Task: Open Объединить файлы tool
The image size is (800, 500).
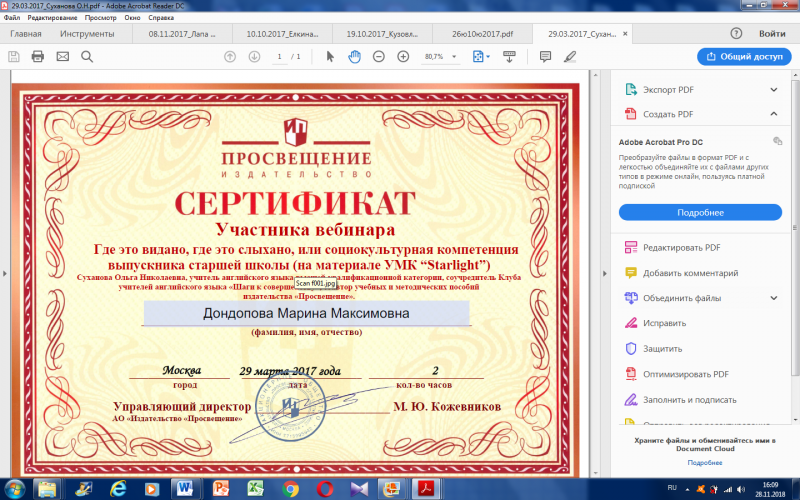Action: 682,298
